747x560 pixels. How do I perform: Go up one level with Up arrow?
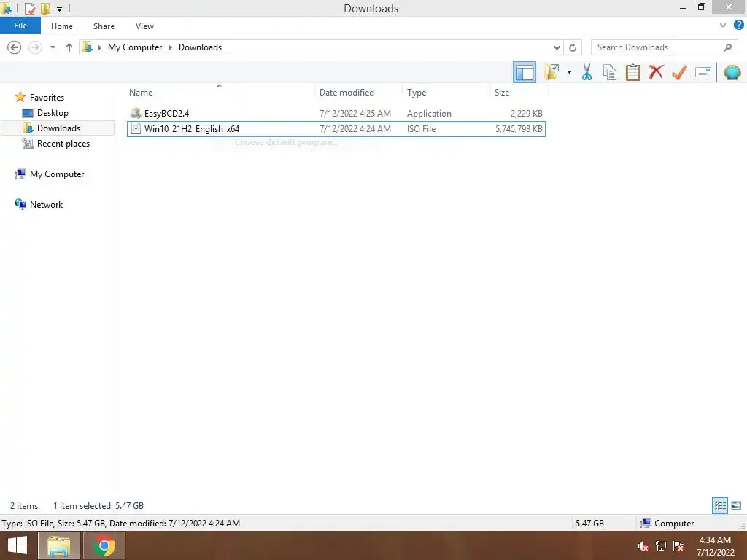pos(69,47)
